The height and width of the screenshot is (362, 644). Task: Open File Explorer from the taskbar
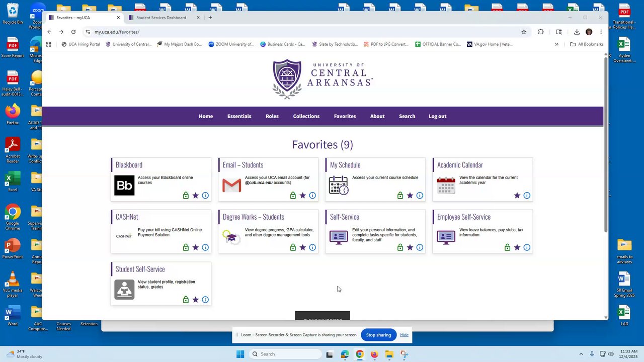pos(389,354)
